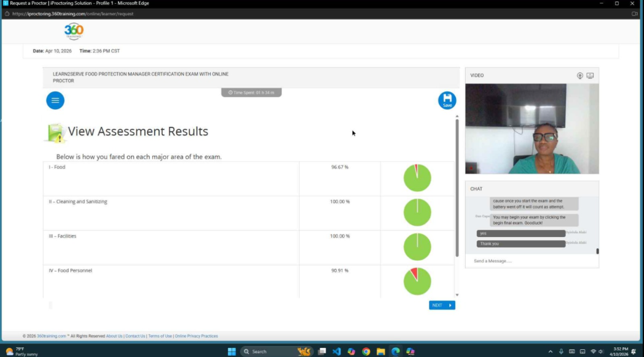The height and width of the screenshot is (357, 644).
Task: Click the VIDEO panel header label
Action: pos(477,76)
